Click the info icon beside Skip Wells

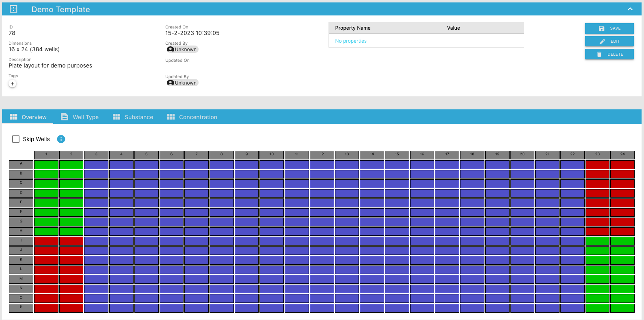(x=61, y=139)
